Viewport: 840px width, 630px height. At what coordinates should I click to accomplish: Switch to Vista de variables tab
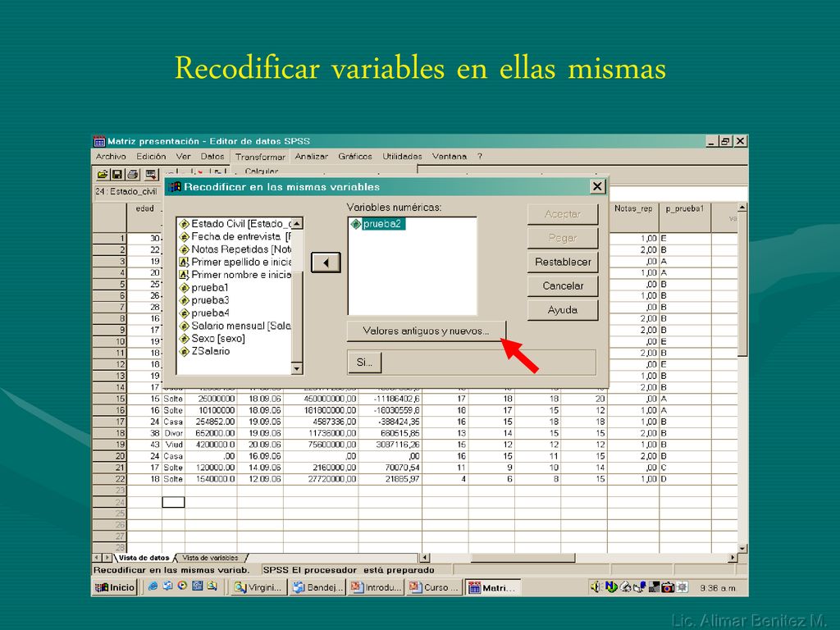[x=211, y=558]
